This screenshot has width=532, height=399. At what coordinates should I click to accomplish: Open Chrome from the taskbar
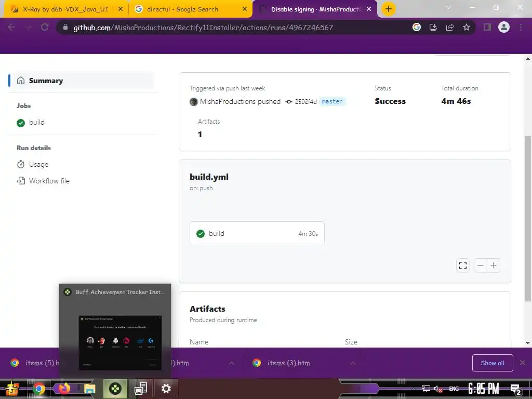[38, 389]
